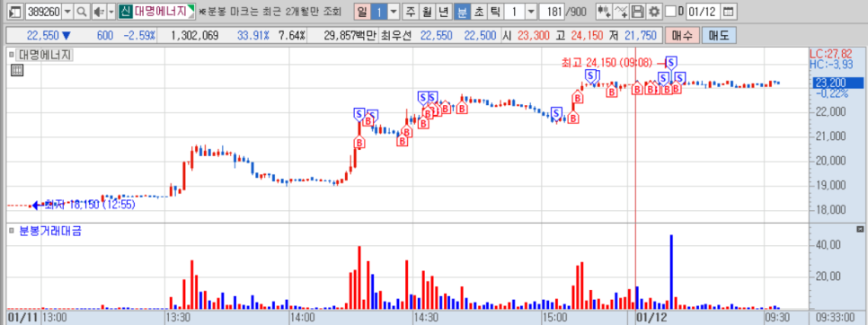This screenshot has height=325, width=868.
Task: Click the 181 candle count input field
Action: point(551,11)
